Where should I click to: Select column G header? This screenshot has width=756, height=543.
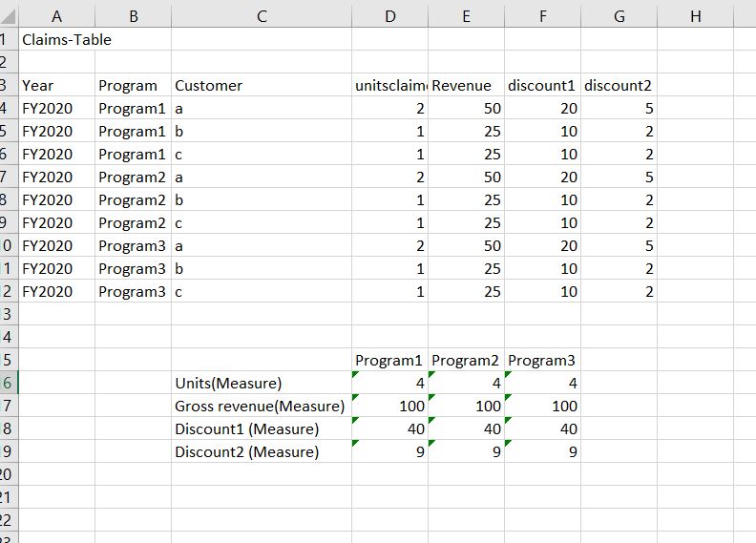coord(619,17)
